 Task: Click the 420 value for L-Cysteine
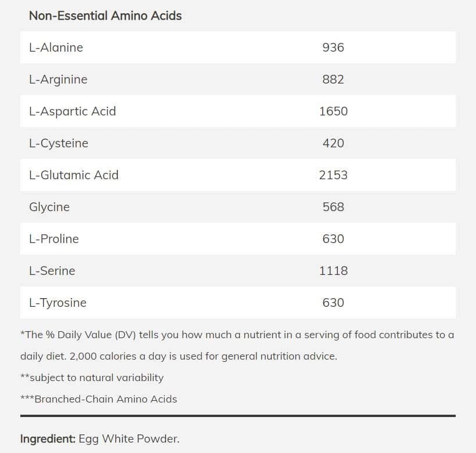point(333,143)
